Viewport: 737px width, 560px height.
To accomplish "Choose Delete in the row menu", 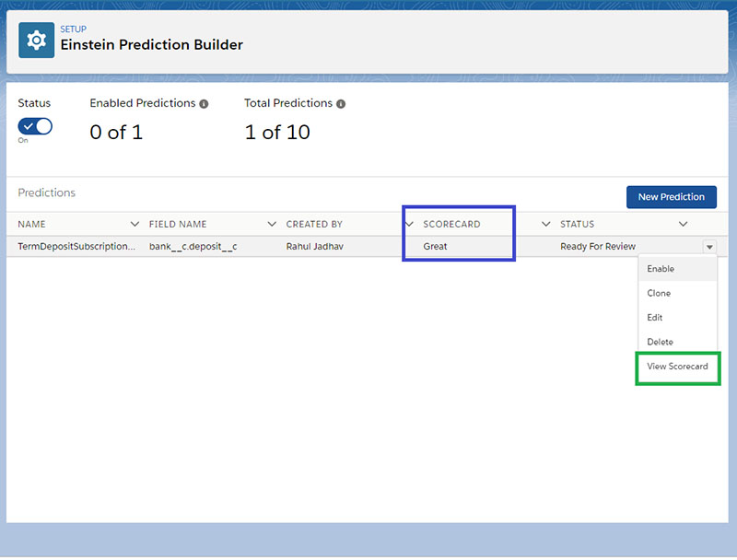I will [x=677, y=342].
